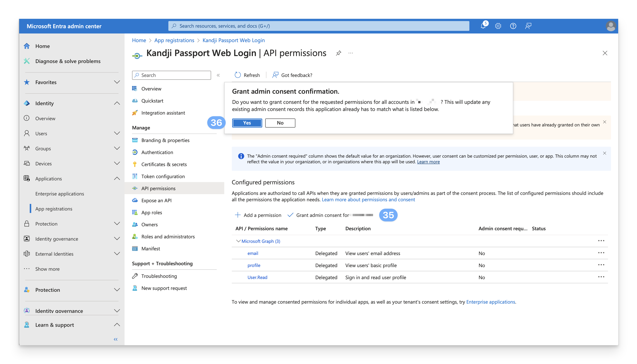The width and height of the screenshot is (637, 364).
Task: Click the Refresh toolbar icon
Action: point(238,75)
